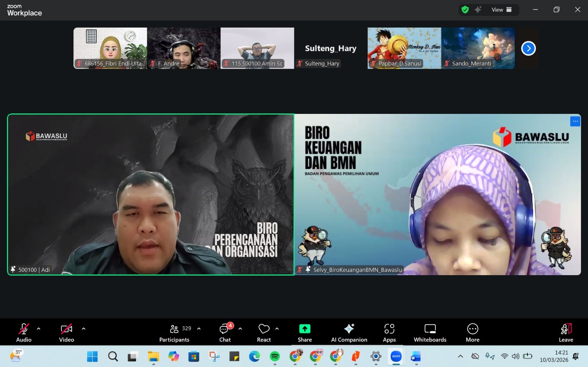The width and height of the screenshot is (588, 367).
Task: Open the React emoji menu
Action: pos(264,332)
